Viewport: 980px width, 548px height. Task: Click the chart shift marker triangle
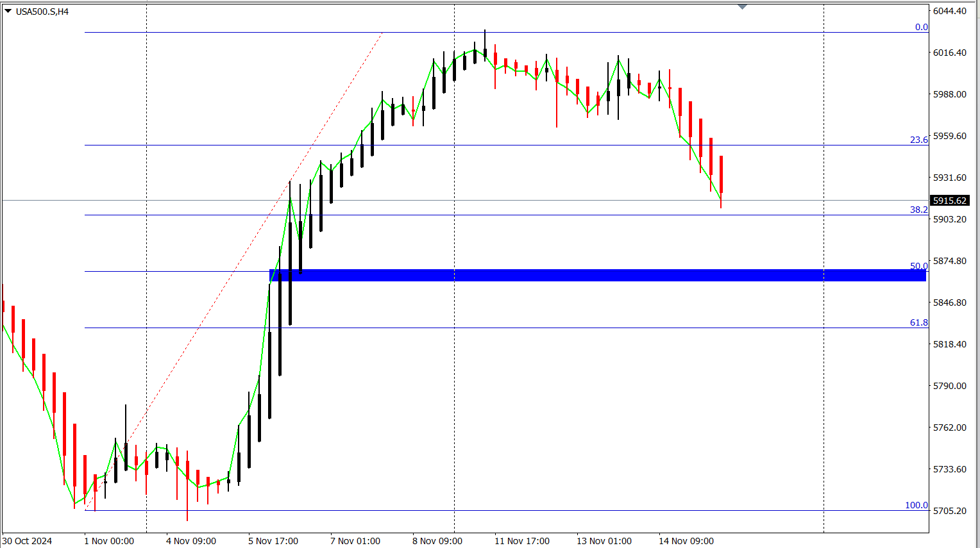pyautogui.click(x=742, y=7)
